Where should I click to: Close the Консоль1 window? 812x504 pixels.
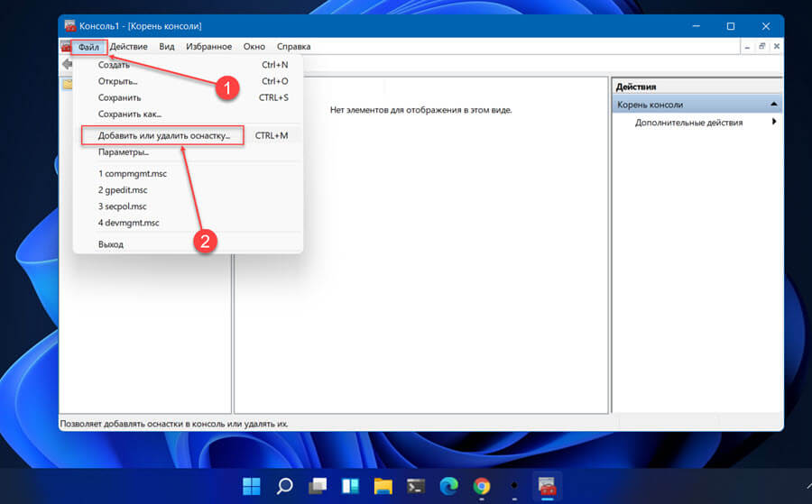click(766, 26)
